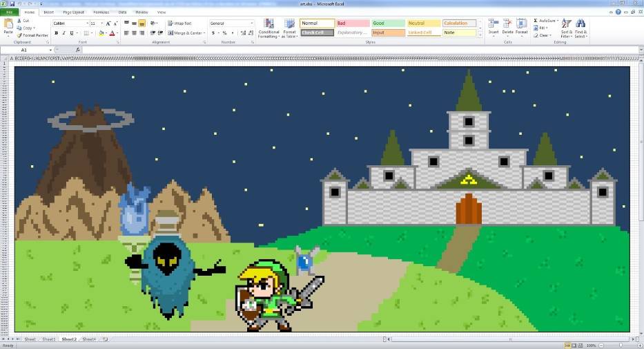Open Find & Select binoculars menu
Image resolution: width=644 pixels, height=349 pixels.
pos(580,28)
